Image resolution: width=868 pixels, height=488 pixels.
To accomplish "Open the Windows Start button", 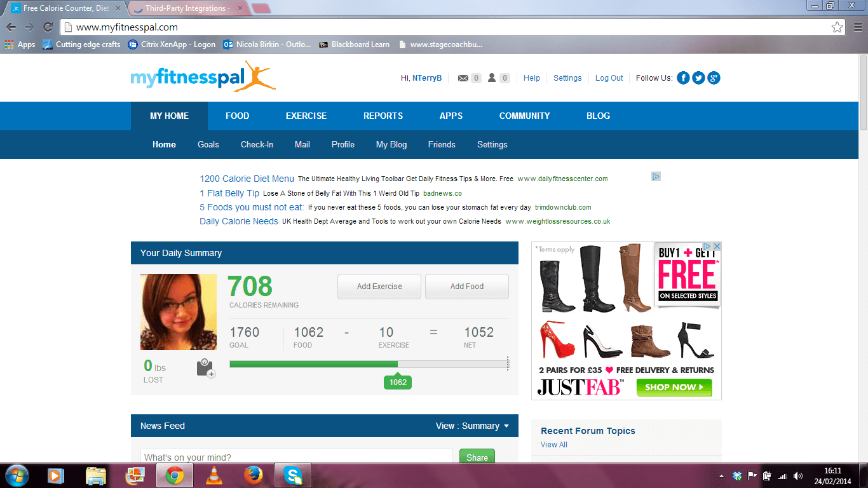I will 16,475.
